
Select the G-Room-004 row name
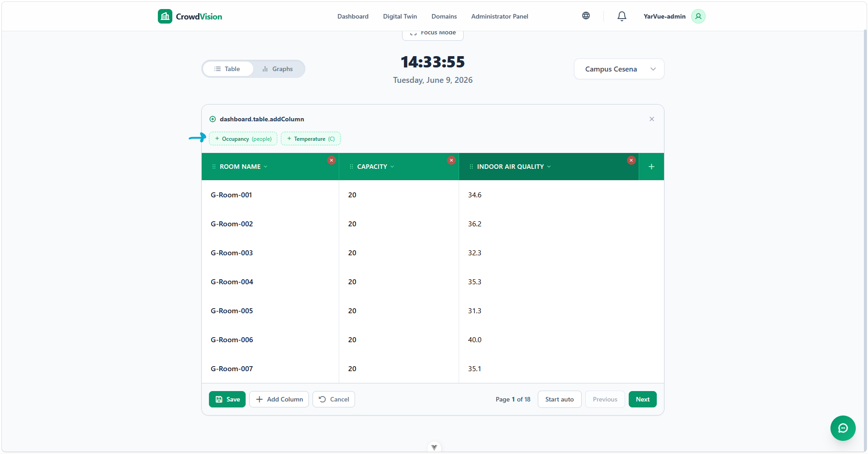(x=232, y=282)
